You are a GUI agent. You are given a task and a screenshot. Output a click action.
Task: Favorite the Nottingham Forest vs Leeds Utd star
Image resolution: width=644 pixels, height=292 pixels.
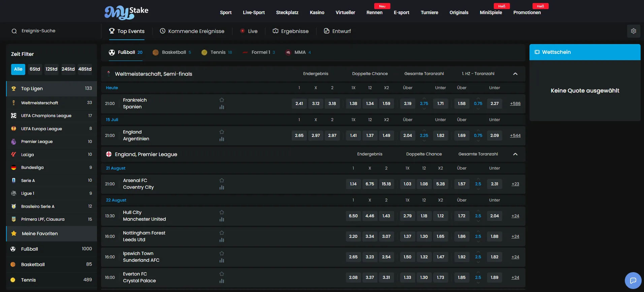[x=222, y=233]
